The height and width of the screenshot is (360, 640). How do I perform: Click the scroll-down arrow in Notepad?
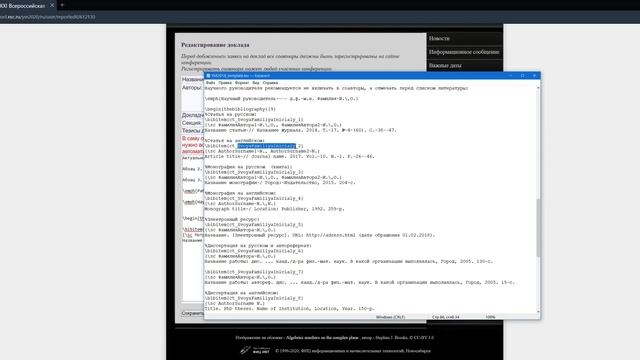538,311
